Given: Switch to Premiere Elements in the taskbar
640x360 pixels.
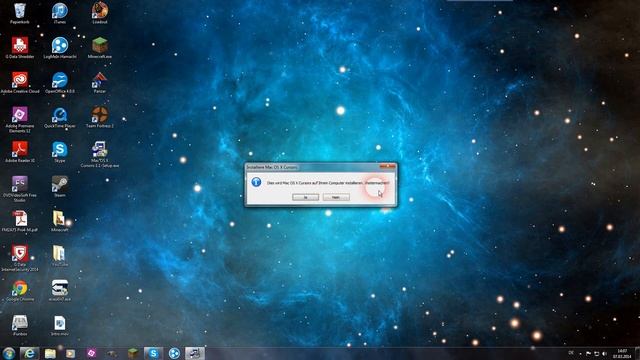Looking at the screenshot, I should [91, 353].
